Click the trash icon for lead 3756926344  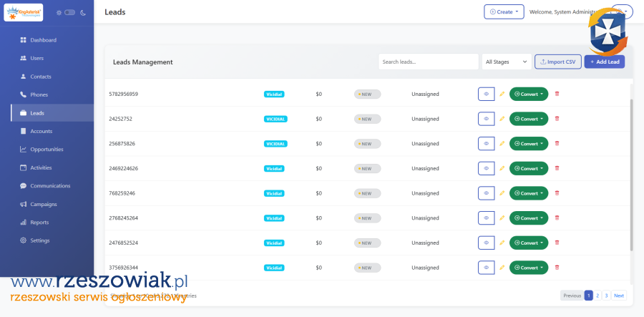(557, 268)
